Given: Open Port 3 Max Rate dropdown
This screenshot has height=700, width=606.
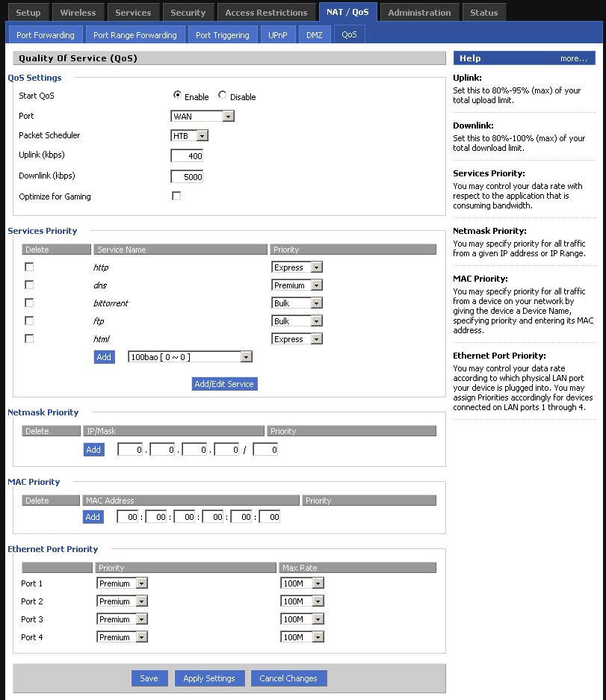Looking at the screenshot, I should click(x=303, y=619).
